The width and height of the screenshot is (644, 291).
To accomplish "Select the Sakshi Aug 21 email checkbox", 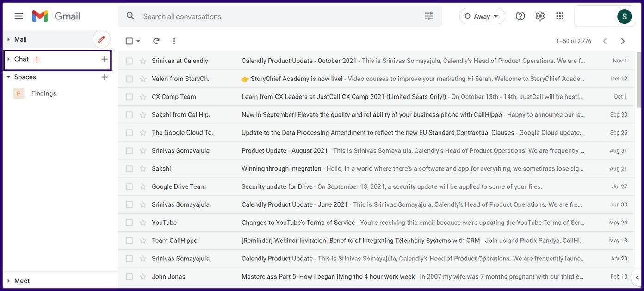I will pyautogui.click(x=130, y=169).
